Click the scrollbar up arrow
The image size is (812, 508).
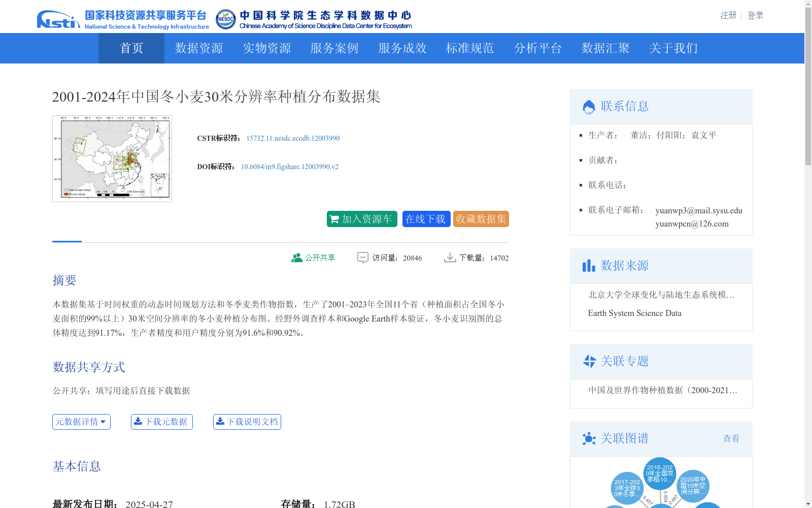click(808, 4)
